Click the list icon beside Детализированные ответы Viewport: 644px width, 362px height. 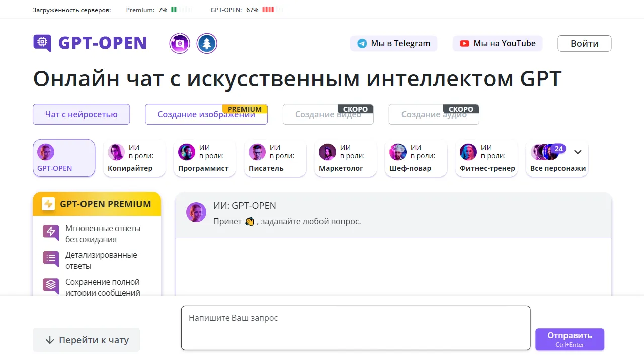pyautogui.click(x=51, y=259)
